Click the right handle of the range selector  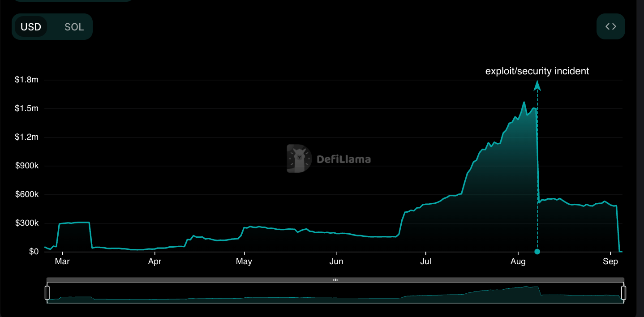623,292
